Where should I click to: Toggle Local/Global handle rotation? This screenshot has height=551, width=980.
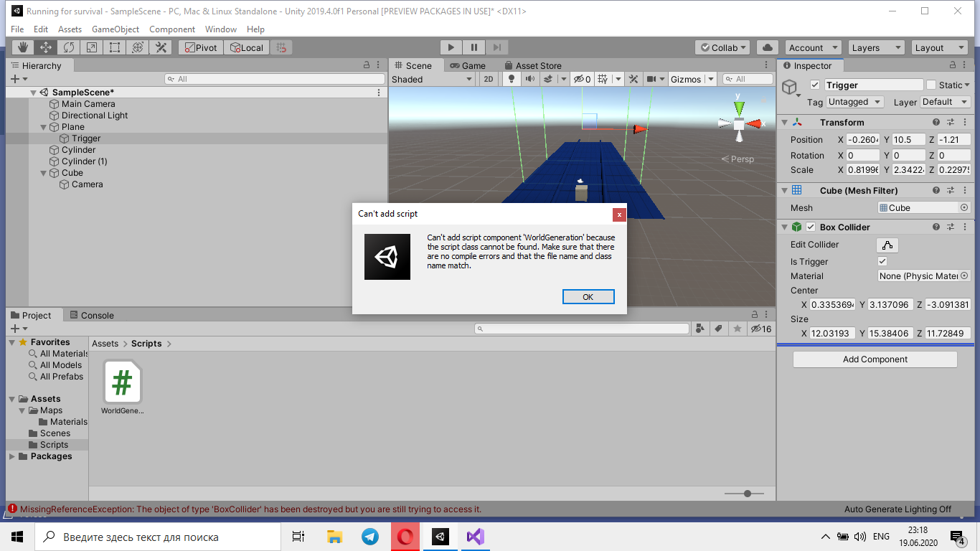245,47
